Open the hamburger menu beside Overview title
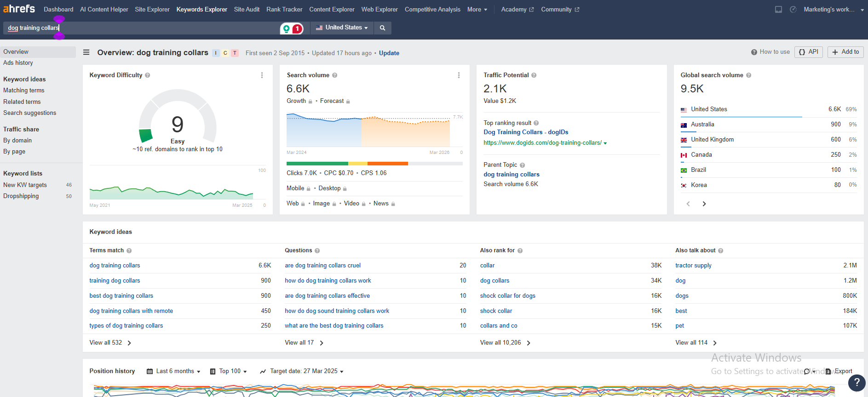The height and width of the screenshot is (397, 868). pos(86,52)
